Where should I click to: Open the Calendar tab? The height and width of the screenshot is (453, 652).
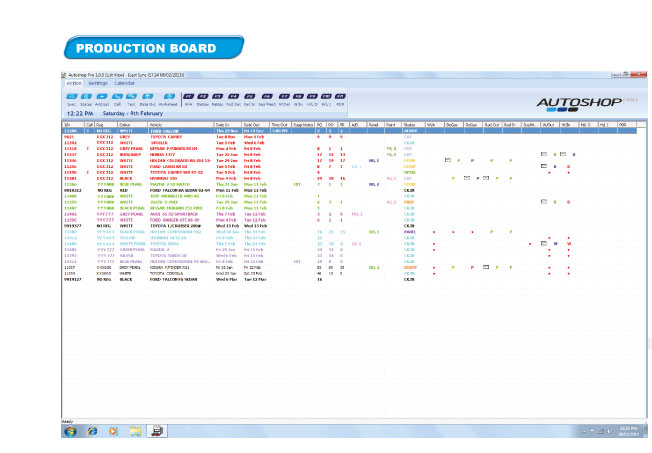point(124,83)
